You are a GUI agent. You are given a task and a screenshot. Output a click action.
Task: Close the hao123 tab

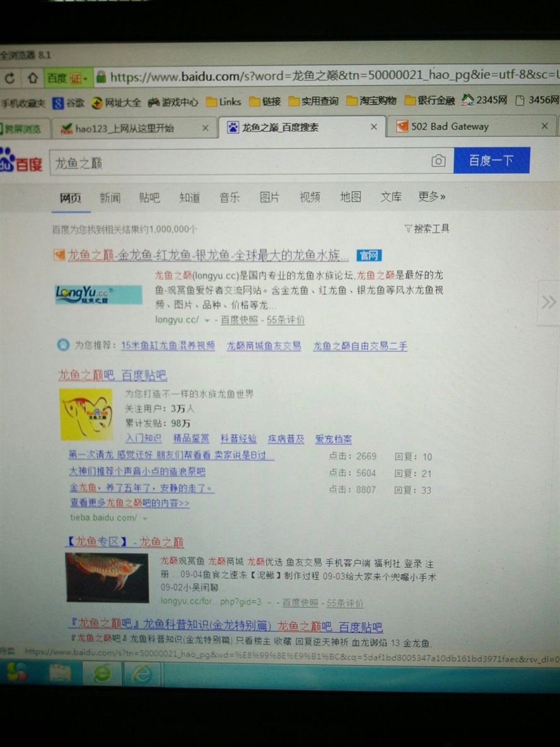(205, 127)
